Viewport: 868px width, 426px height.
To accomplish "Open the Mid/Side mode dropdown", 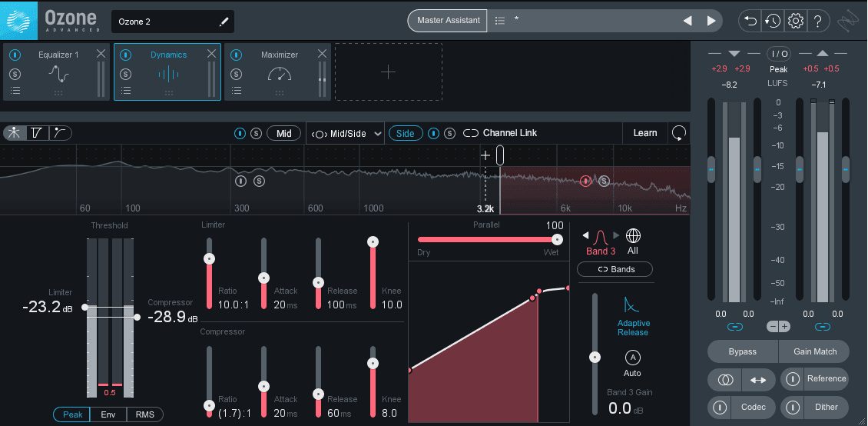I will (346, 134).
